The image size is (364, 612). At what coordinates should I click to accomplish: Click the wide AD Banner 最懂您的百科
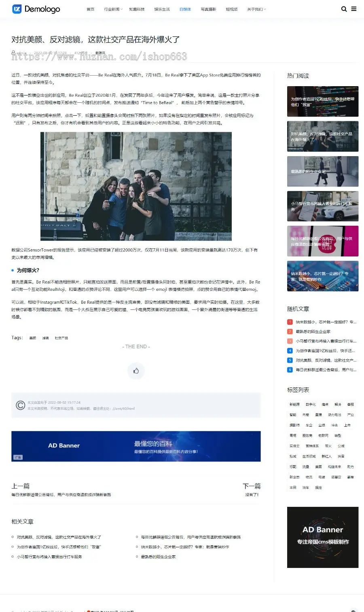[x=136, y=446]
